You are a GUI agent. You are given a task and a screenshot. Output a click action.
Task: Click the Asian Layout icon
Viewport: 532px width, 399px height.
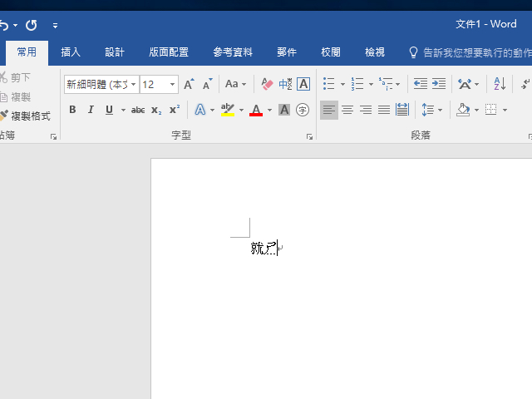pos(465,84)
